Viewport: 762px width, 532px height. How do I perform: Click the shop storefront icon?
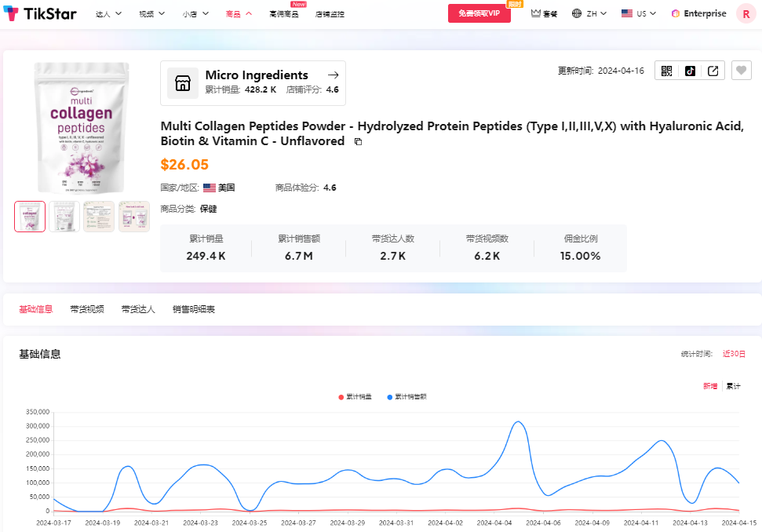tap(183, 83)
